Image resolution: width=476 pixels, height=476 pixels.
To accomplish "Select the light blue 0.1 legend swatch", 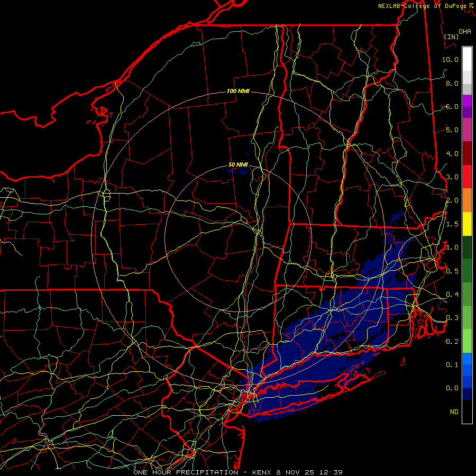I will 467,359.
